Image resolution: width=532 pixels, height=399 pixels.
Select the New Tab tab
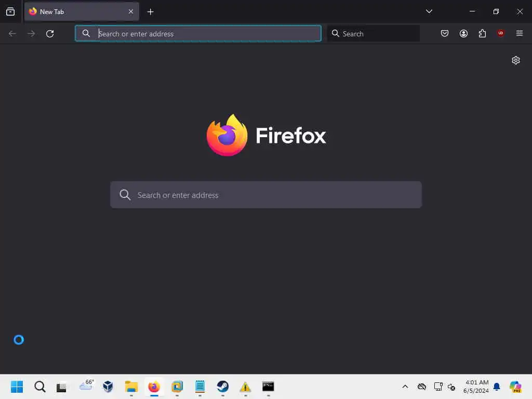tap(82, 11)
